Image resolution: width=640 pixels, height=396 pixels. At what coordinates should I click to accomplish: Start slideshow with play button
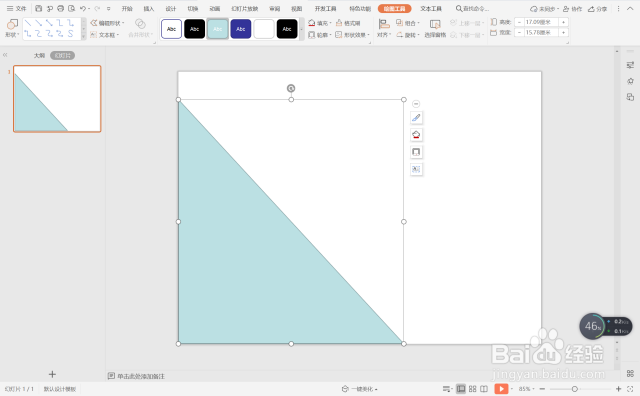pyautogui.click(x=501, y=389)
